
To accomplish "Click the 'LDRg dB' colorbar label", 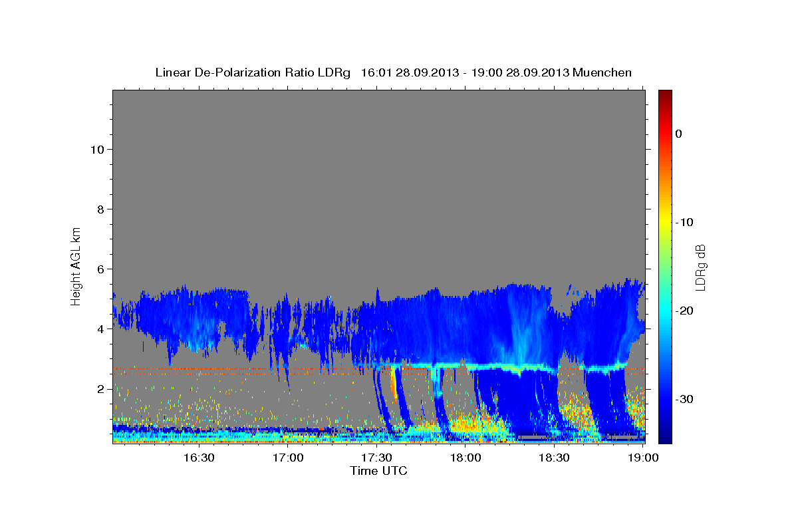I will pos(700,268).
